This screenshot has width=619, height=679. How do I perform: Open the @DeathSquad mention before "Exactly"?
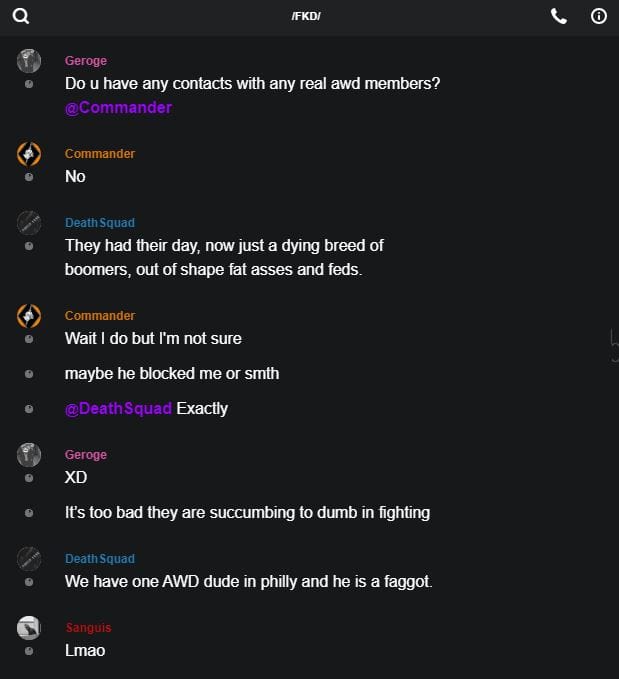click(118, 408)
